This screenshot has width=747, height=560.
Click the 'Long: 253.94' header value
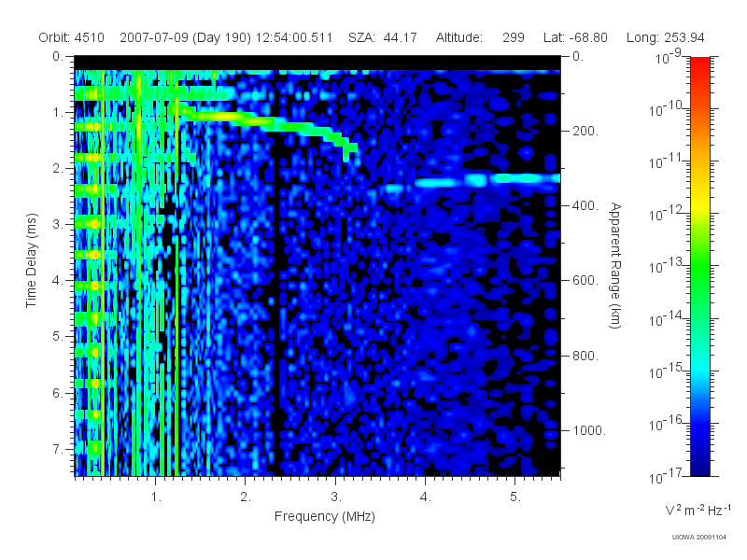click(665, 37)
